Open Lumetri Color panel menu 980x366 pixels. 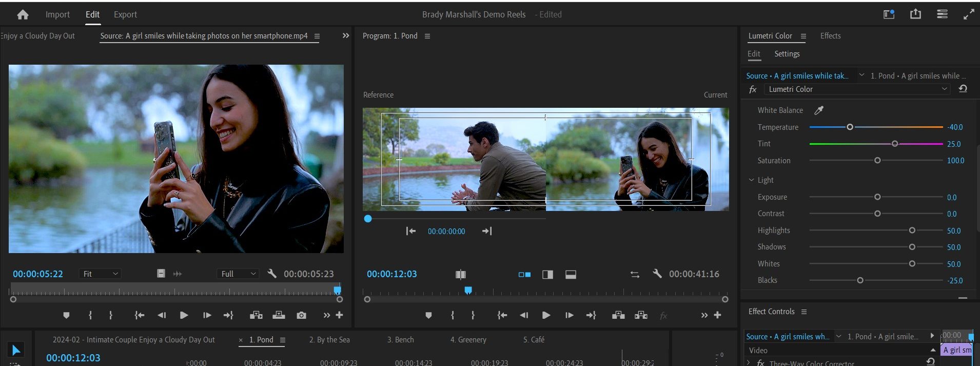click(803, 36)
